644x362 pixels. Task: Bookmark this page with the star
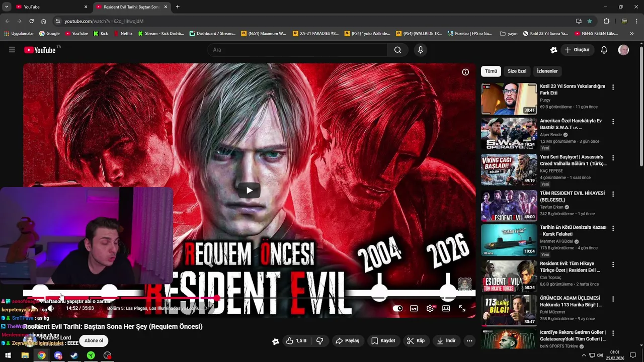(590, 21)
